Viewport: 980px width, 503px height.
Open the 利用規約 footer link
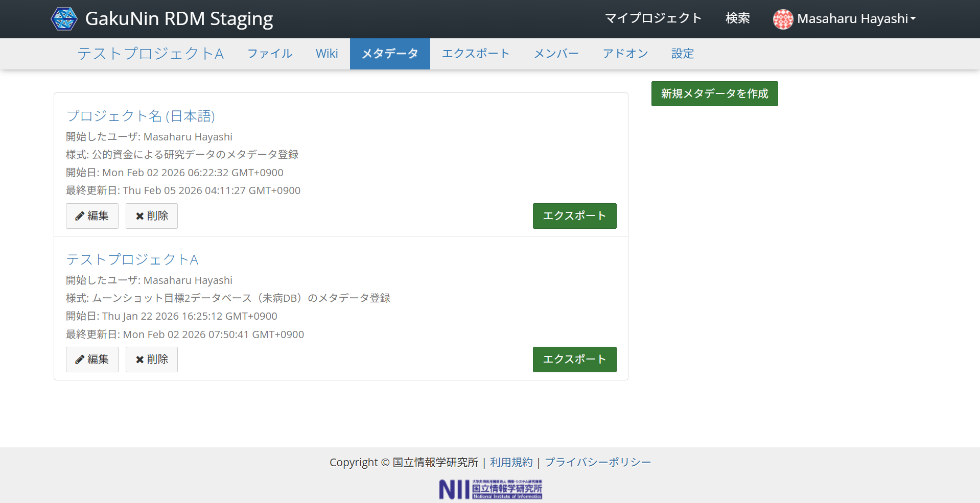coord(511,462)
